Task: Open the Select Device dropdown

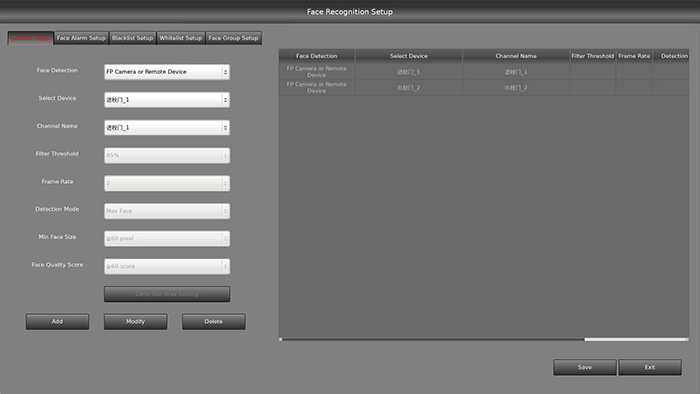Action: (x=167, y=100)
